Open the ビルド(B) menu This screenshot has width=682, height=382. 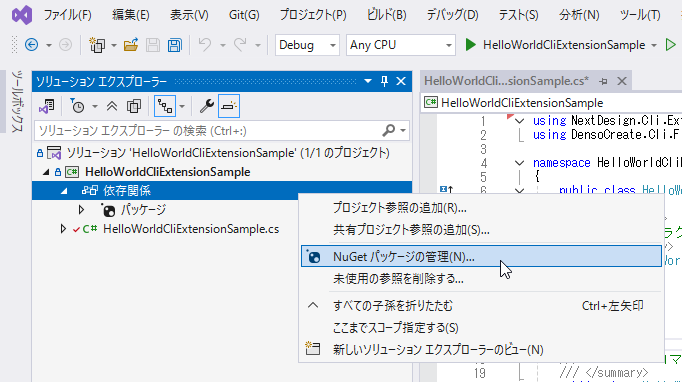[x=387, y=15]
